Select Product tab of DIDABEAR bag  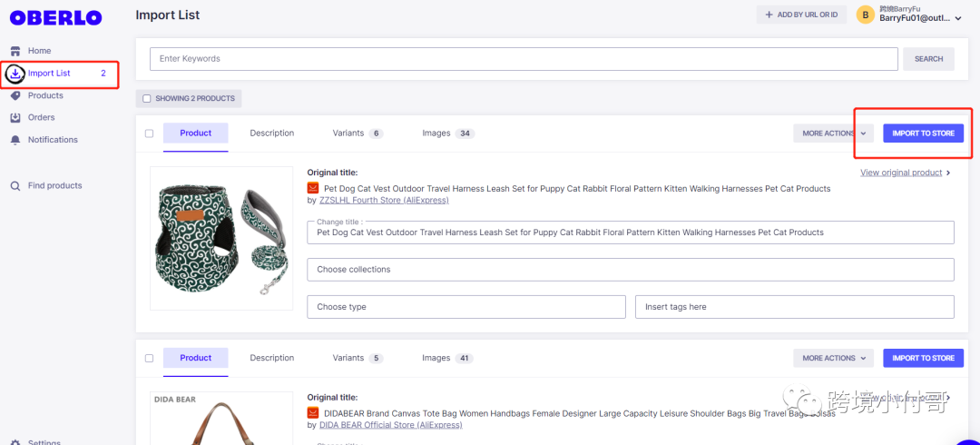point(196,358)
